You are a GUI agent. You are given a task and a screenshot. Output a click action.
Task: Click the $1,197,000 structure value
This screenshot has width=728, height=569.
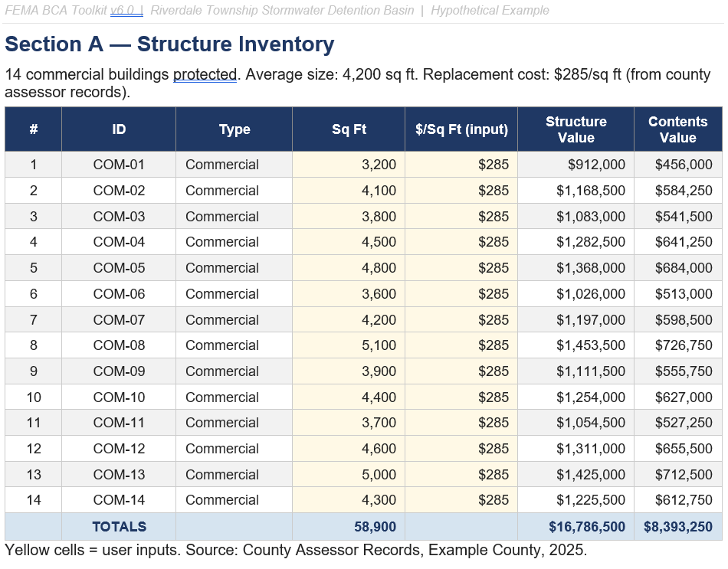(x=576, y=320)
